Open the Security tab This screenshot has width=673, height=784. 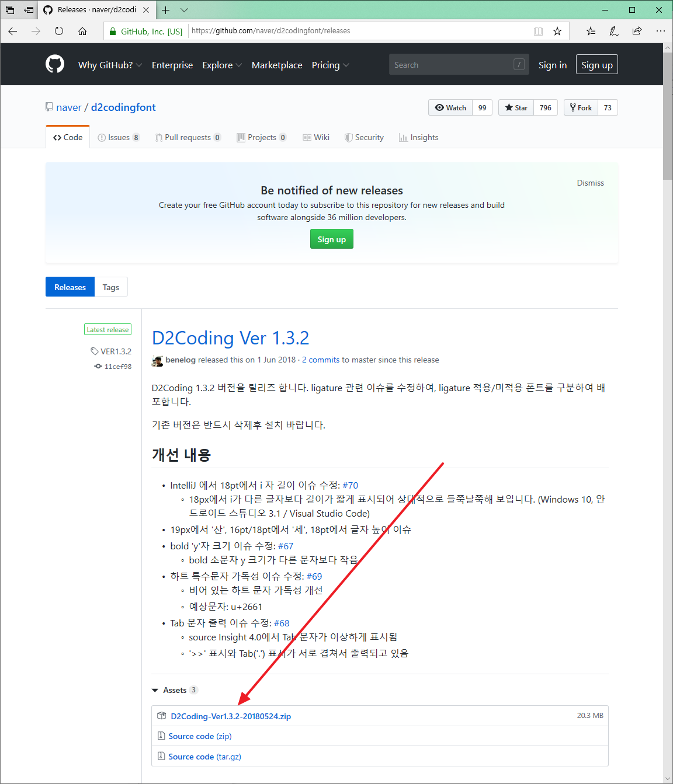pos(364,137)
